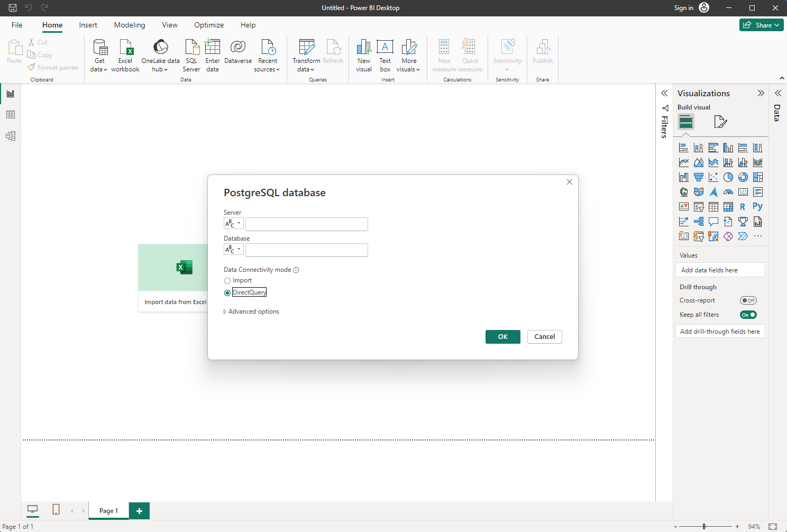Open the Transform data dropdown
This screenshot has height=532, width=787.
tap(306, 56)
